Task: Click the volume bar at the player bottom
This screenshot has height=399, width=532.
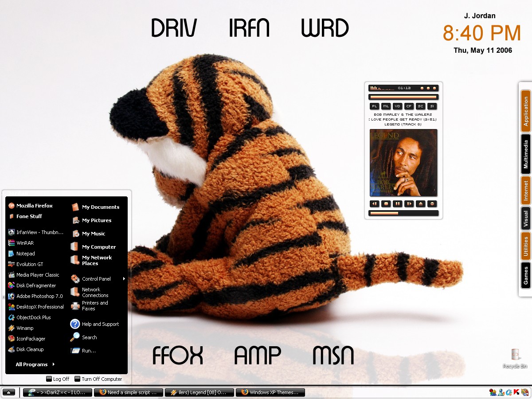Action: click(403, 213)
